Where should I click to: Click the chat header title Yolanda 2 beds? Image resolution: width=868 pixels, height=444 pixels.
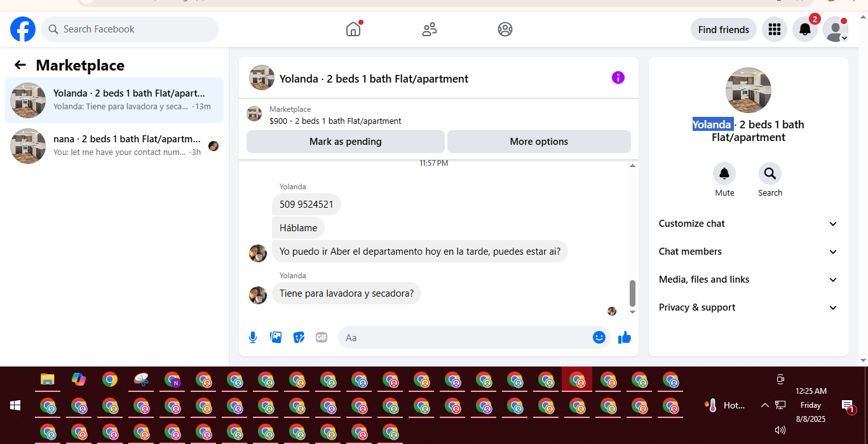tap(374, 79)
